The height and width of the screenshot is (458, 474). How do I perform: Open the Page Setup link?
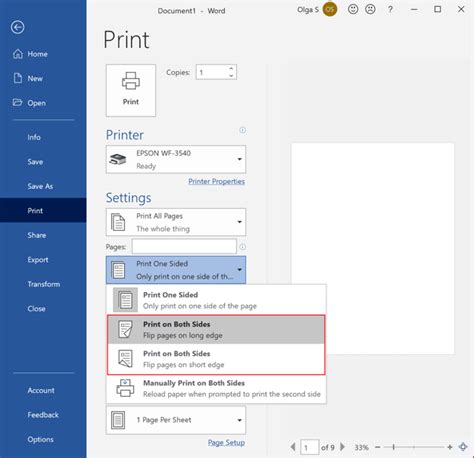tap(226, 443)
